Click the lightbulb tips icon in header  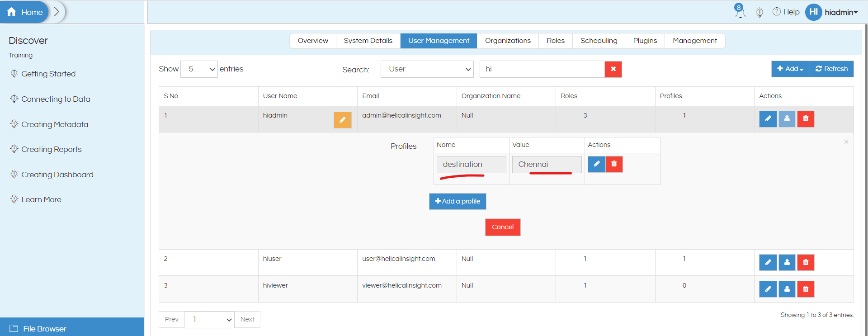coord(759,12)
